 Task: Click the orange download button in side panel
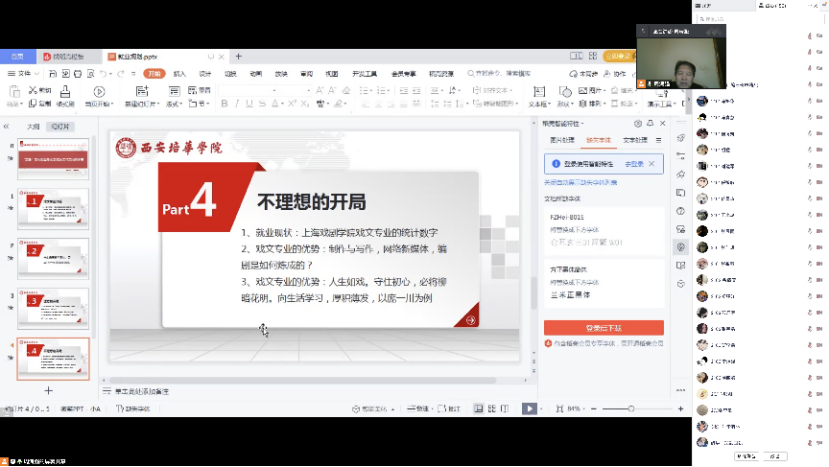[x=603, y=328]
